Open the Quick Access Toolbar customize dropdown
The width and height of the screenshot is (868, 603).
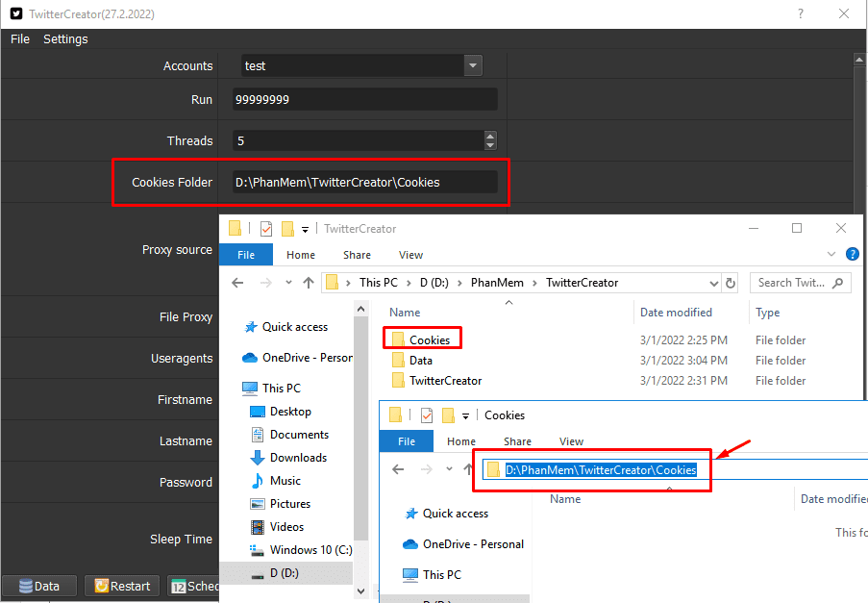[x=305, y=229]
